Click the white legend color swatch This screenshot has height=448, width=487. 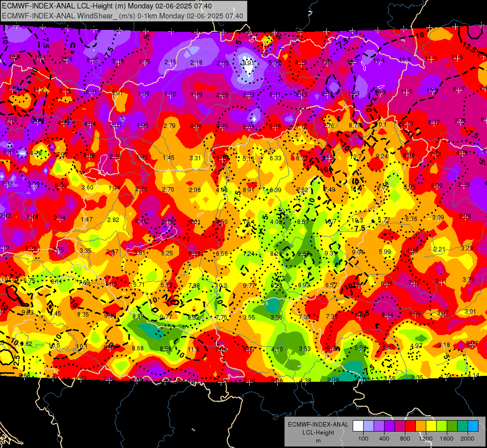click(358, 426)
